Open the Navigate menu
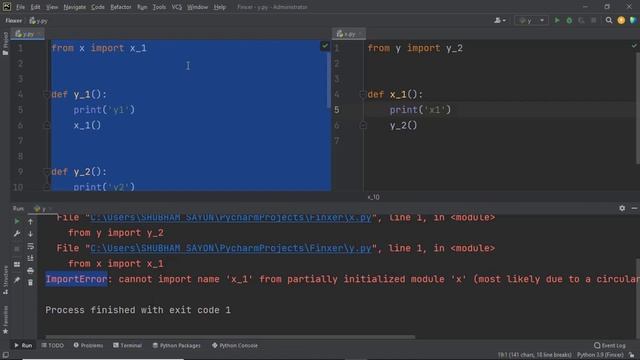Screen dimensions: 640x360 click(x=75, y=7)
